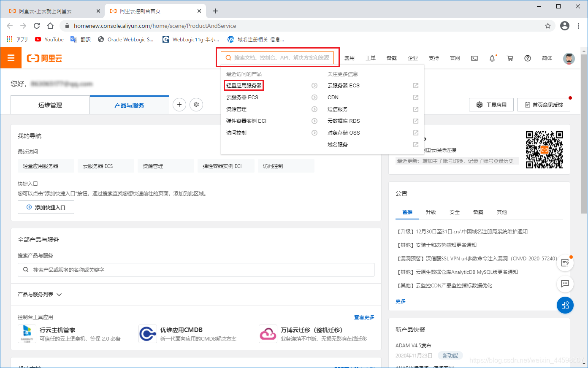Switch announcements to 安全 tab
Image resolution: width=588 pixels, height=368 pixels.
[455, 212]
